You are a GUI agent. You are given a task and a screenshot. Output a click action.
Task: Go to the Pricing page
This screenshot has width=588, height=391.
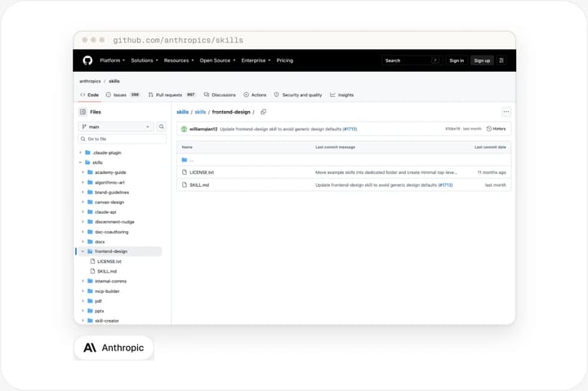pos(285,60)
